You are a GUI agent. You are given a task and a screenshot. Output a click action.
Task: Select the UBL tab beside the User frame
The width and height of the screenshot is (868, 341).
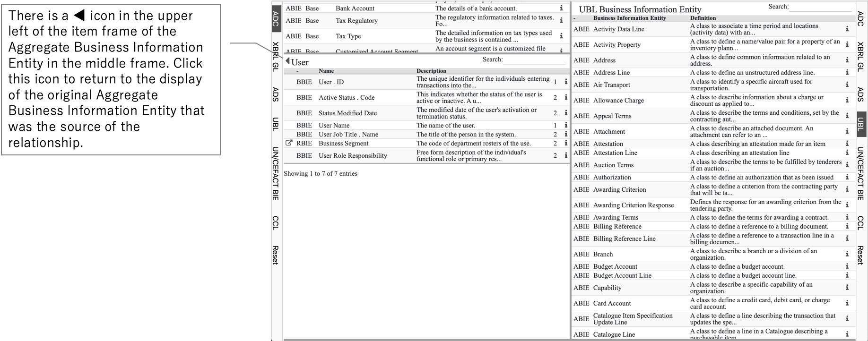click(x=276, y=124)
